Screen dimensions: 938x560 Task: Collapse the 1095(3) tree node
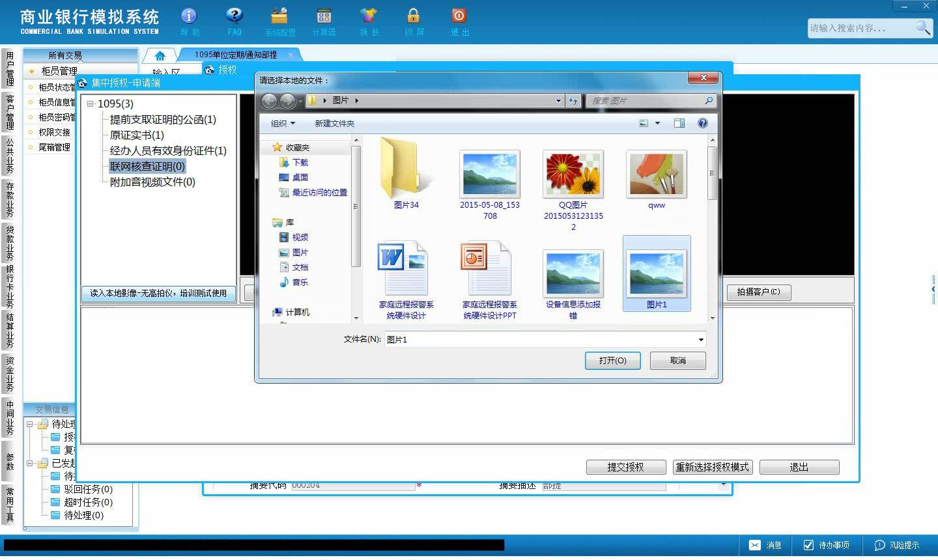pos(91,104)
